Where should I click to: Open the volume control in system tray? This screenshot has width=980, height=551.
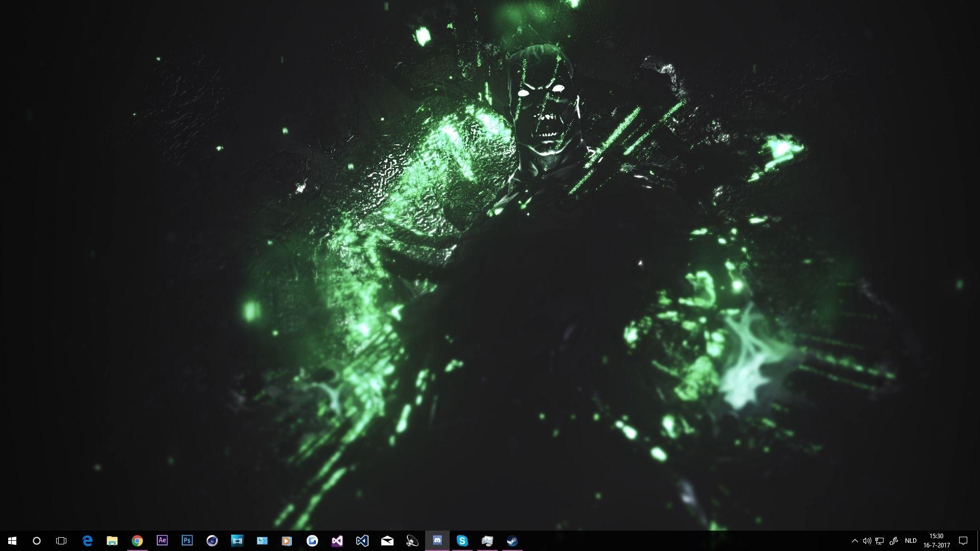click(867, 541)
